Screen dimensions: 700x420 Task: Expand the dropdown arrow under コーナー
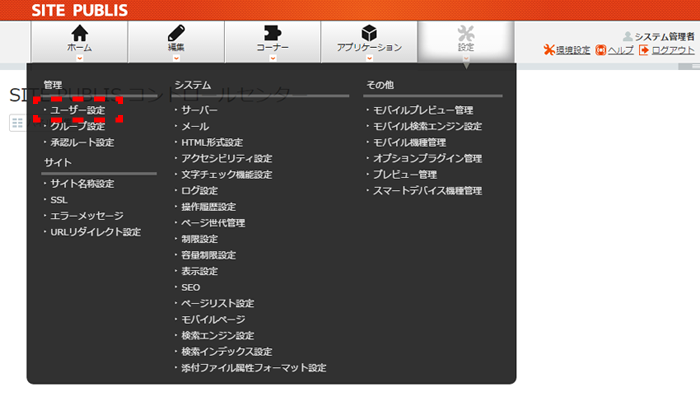click(x=272, y=58)
